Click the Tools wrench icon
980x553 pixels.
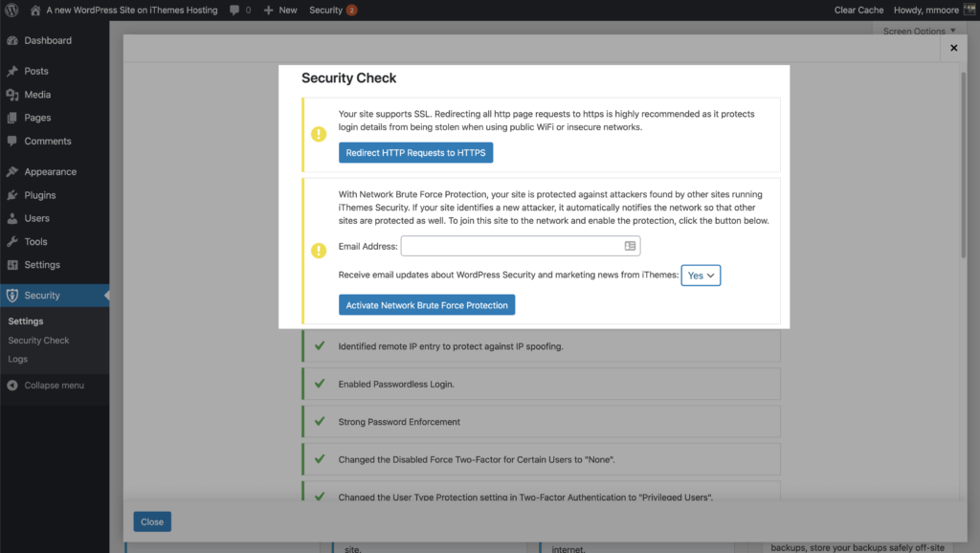[x=12, y=242]
